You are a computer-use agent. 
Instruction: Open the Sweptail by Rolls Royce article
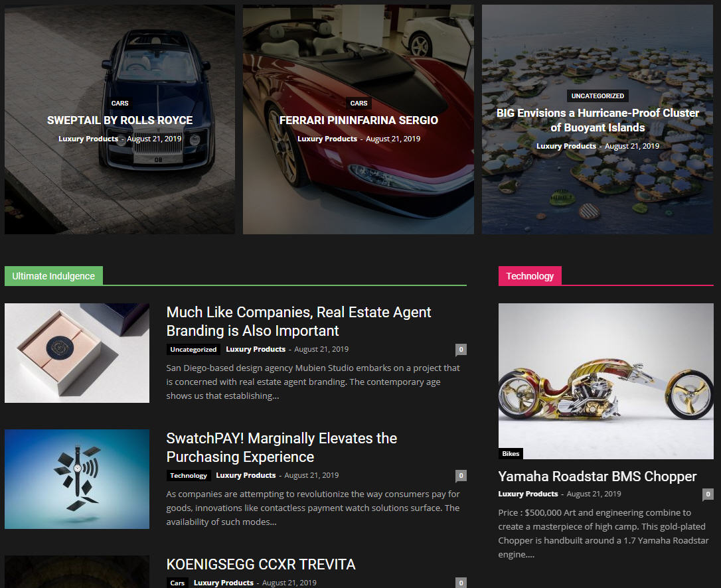(120, 120)
